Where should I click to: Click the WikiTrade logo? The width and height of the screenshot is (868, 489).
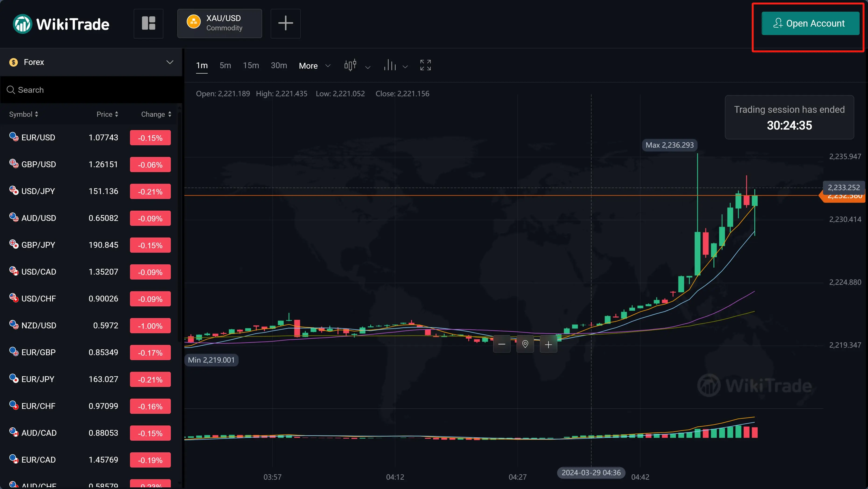[x=61, y=24]
